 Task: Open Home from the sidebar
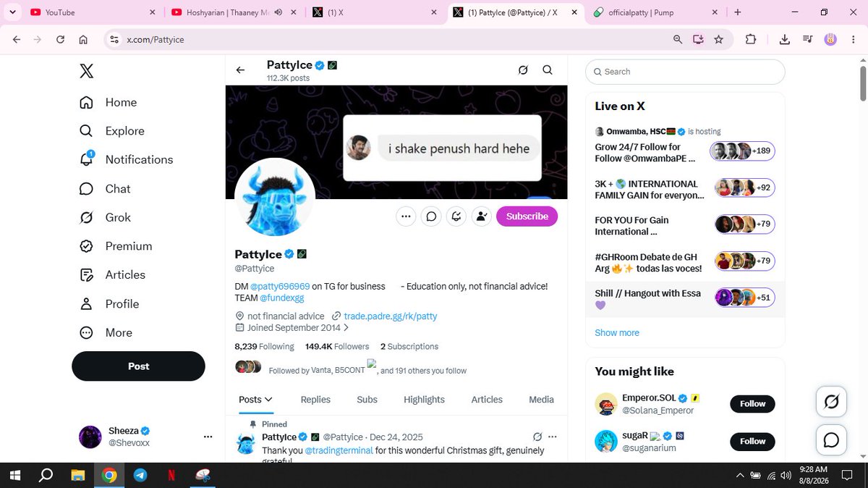tap(108, 102)
